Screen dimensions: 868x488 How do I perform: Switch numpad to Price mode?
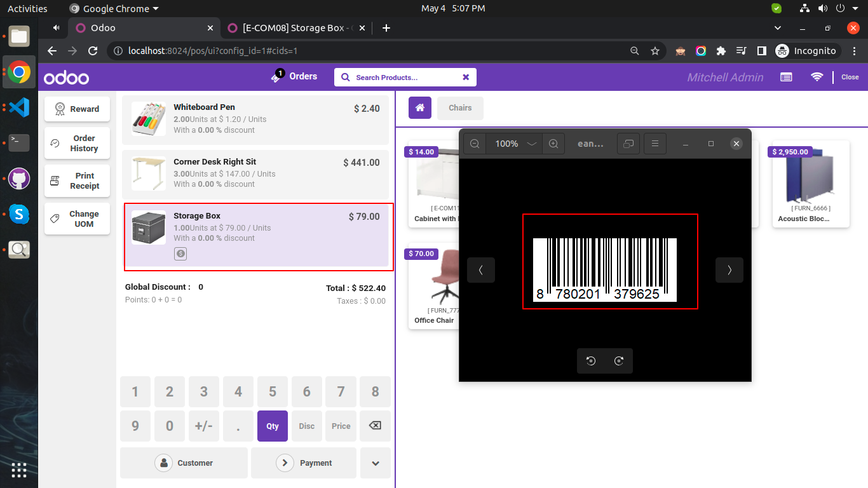(341, 426)
